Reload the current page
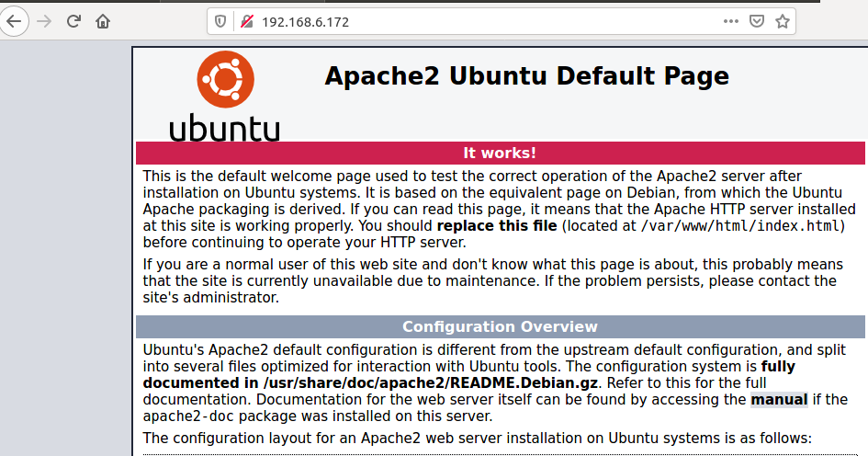 coord(73,22)
